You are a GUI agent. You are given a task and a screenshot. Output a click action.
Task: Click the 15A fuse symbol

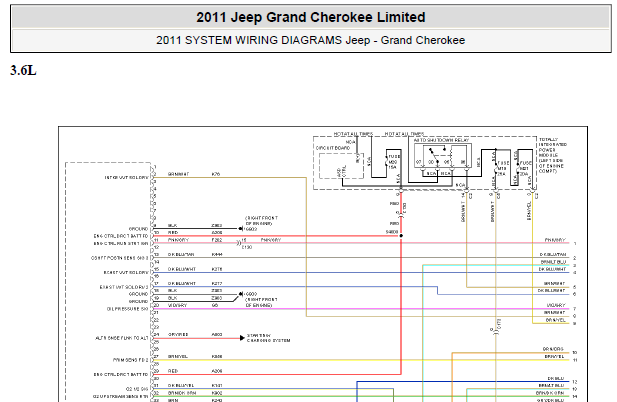[386, 161]
